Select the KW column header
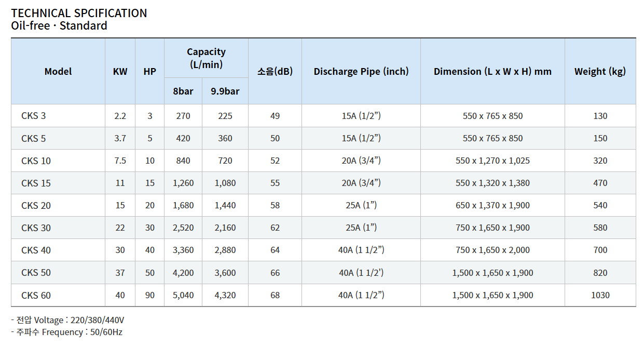 tap(120, 72)
